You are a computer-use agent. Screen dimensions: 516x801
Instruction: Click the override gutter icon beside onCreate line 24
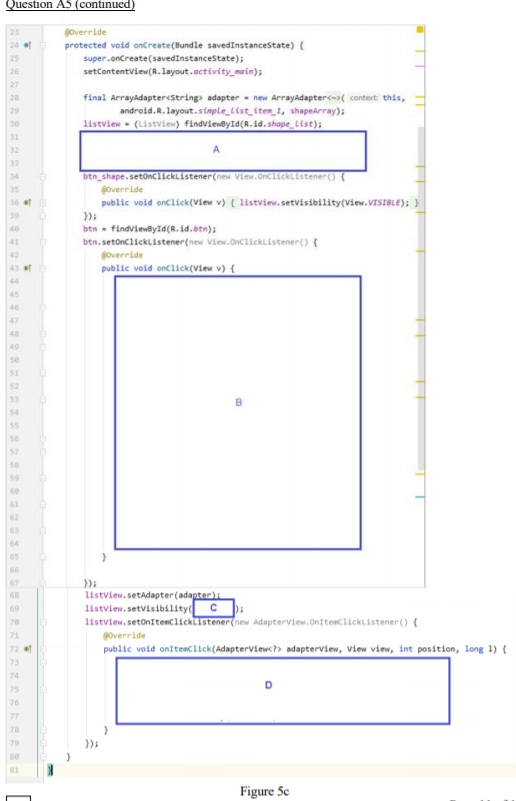[28, 45]
